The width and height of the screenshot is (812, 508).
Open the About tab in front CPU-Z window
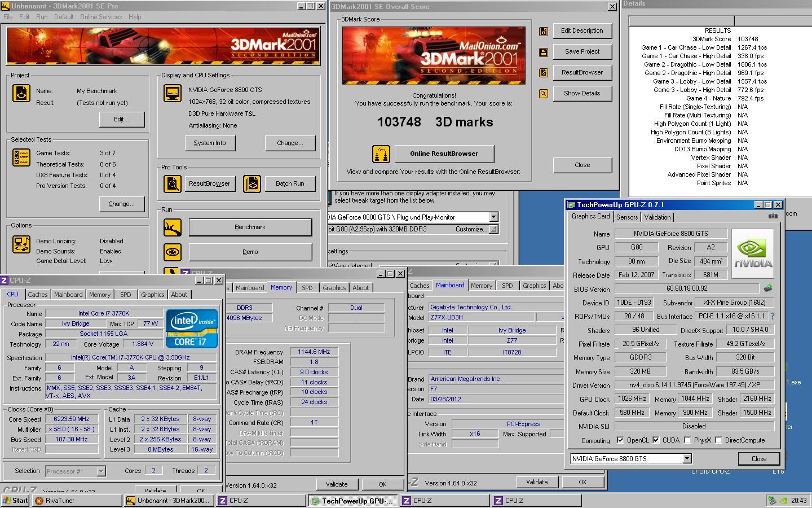179,295
